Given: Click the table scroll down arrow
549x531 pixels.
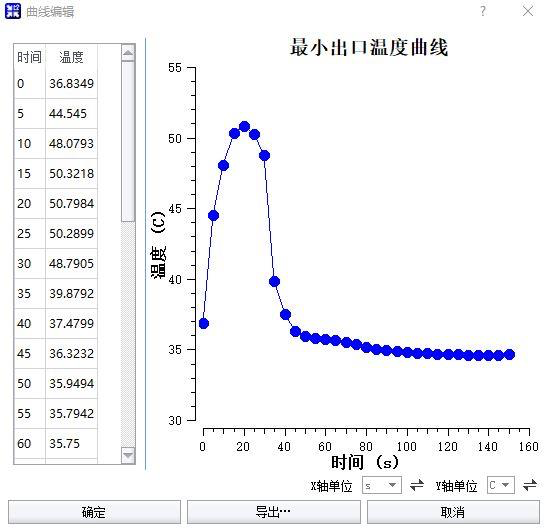Looking at the screenshot, I should coord(128,455).
